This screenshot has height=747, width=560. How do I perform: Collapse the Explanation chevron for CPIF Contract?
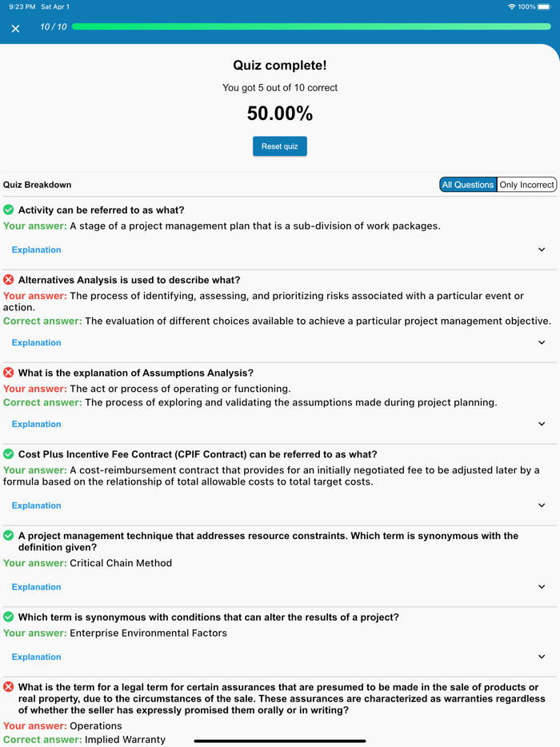pos(542,505)
